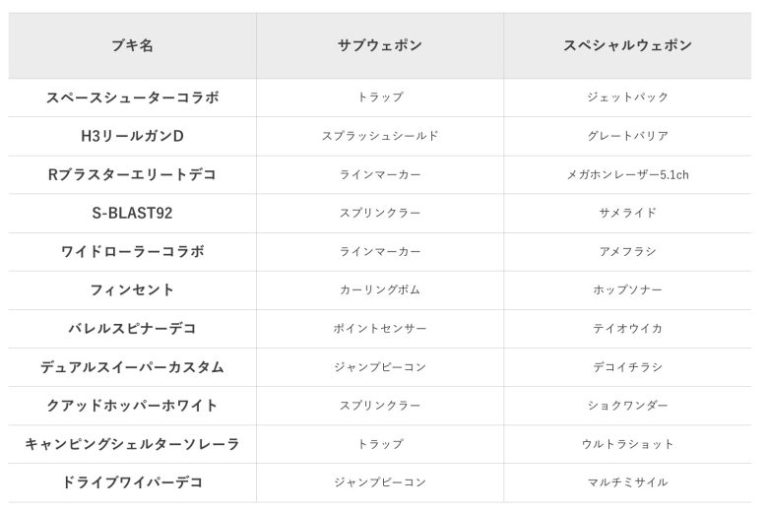Image resolution: width=768 pixels, height=511 pixels.
Task: Click the マルチミサイル special weapon cell
Action: click(x=627, y=483)
